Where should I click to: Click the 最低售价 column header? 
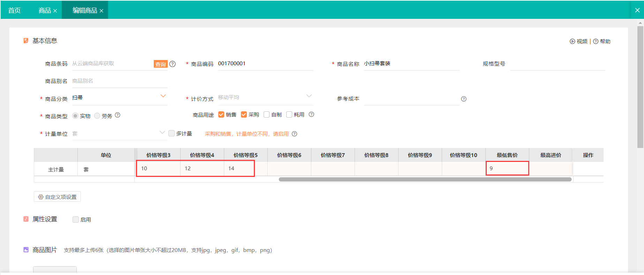point(507,155)
